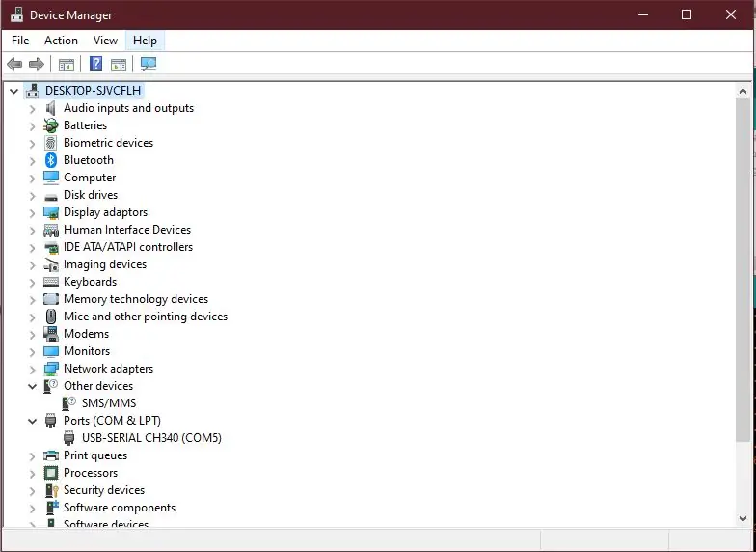Select the Imaging devices label
The width and height of the screenshot is (756, 552).
(x=105, y=264)
